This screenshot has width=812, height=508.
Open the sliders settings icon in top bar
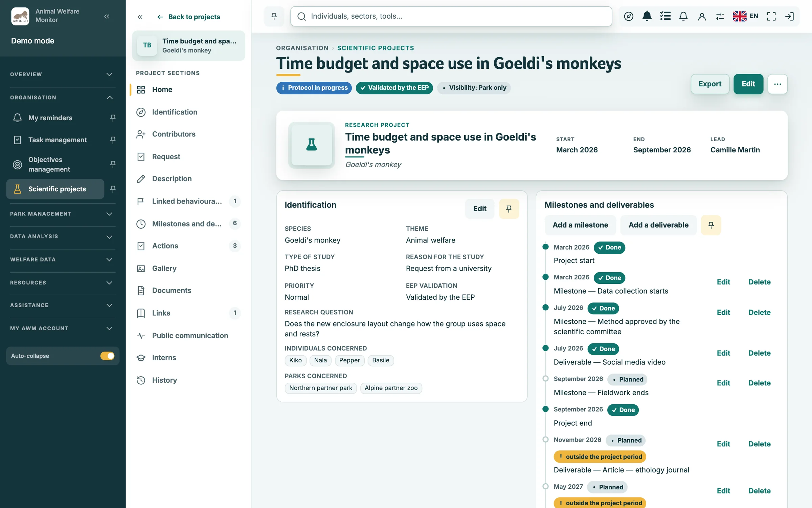720,16
